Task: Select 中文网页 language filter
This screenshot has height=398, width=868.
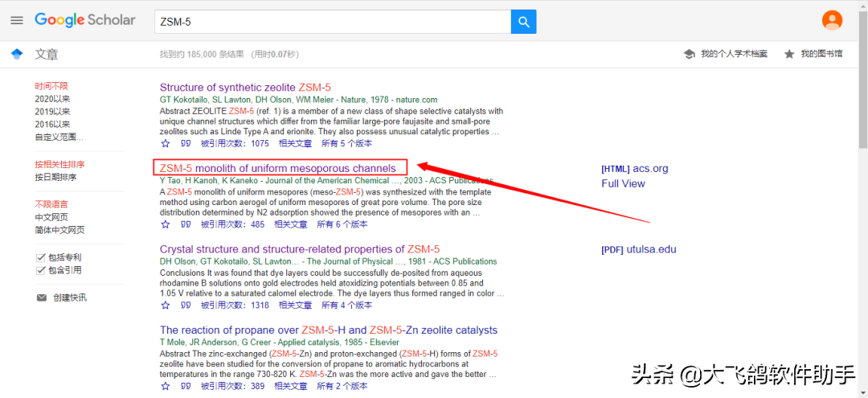Action: tap(51, 217)
